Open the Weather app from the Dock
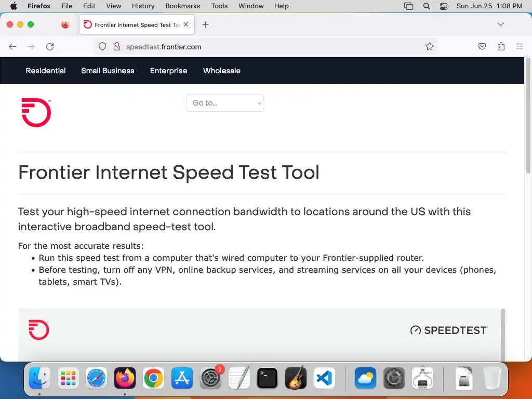This screenshot has width=532, height=399. click(x=365, y=378)
